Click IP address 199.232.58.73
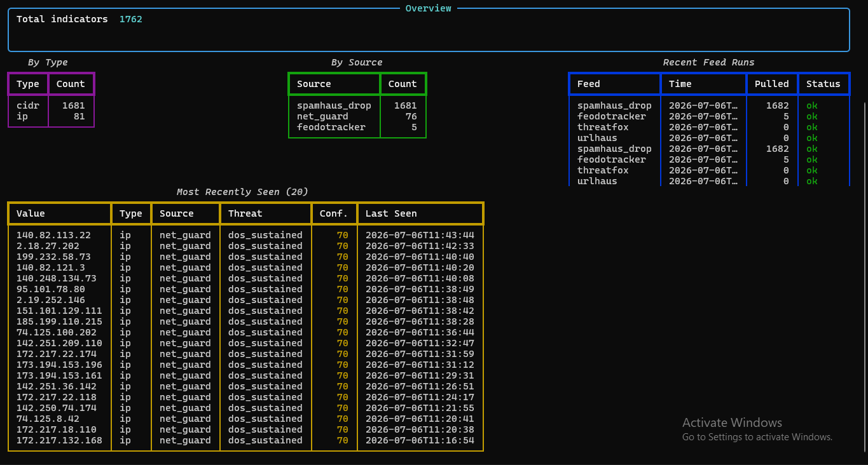The image size is (868, 465). (x=53, y=257)
